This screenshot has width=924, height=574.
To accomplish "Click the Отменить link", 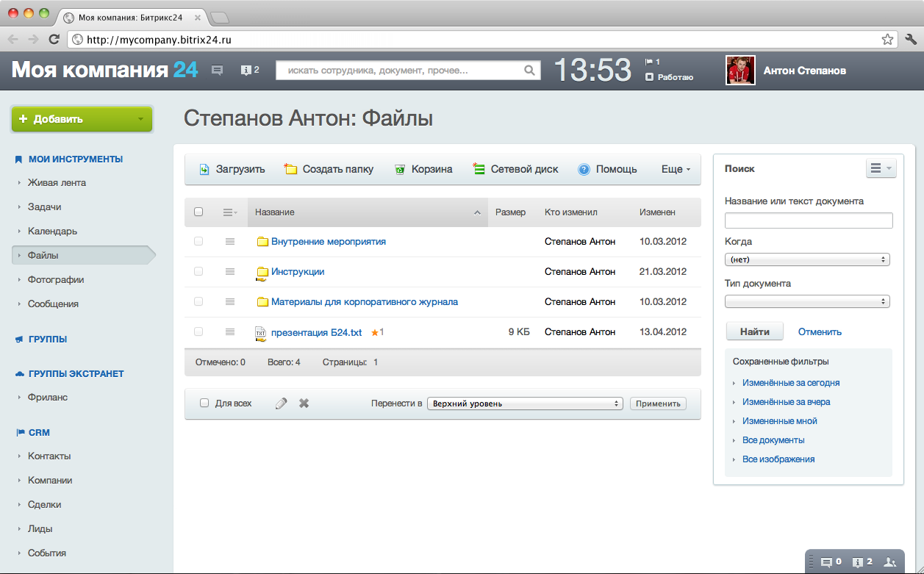I will tap(820, 332).
